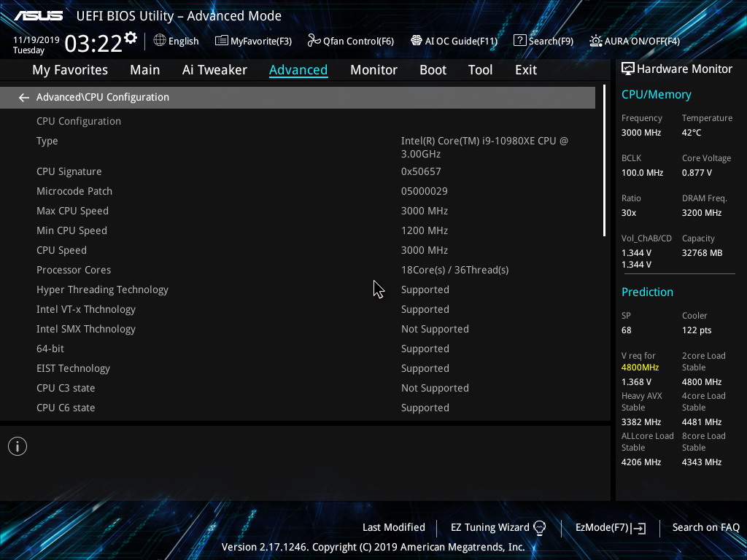The image size is (747, 560).
Task: Click the back arrow to Advanced menu
Action: coord(24,98)
